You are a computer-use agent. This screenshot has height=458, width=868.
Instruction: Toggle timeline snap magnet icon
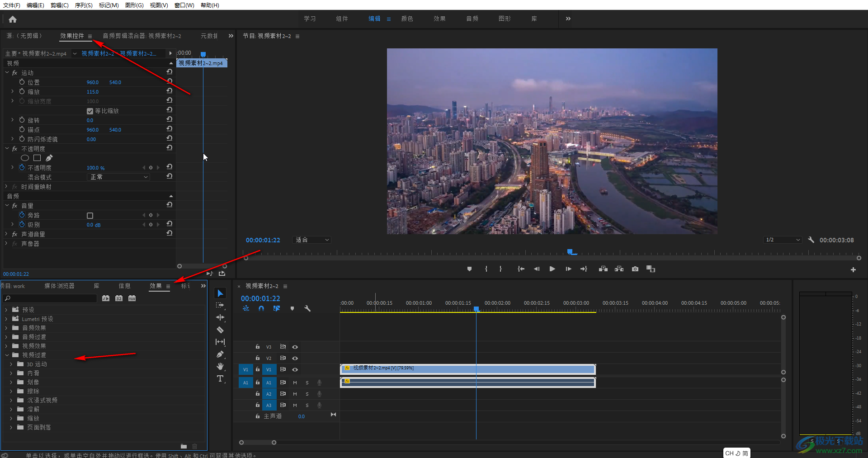(261, 308)
